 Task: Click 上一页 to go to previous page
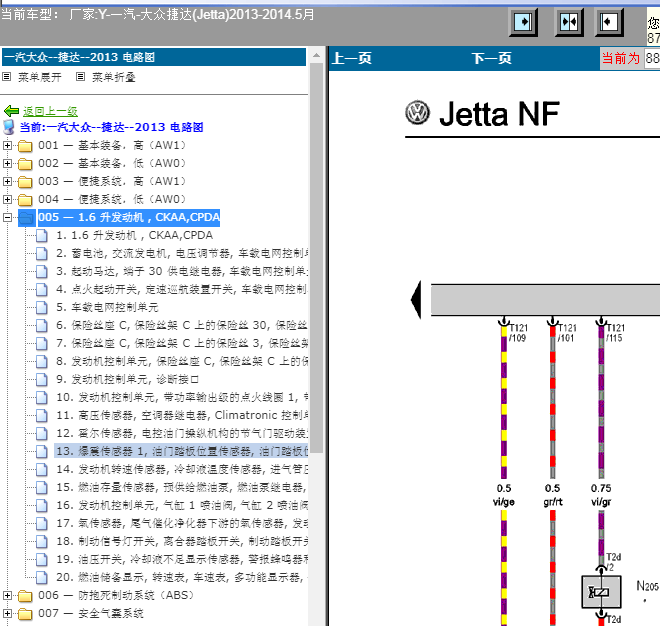(352, 58)
